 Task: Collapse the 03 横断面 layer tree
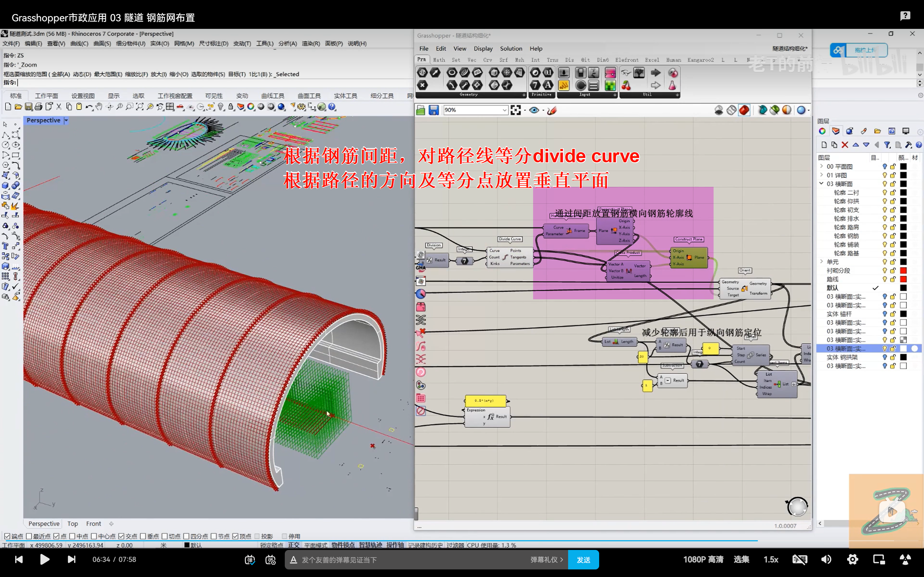[821, 184]
